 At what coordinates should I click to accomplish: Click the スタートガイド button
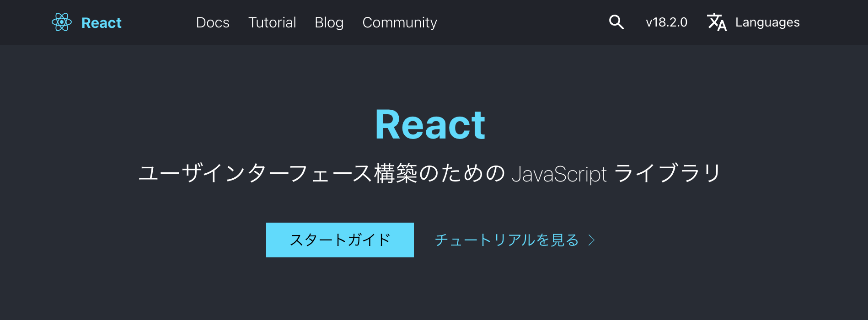(340, 240)
